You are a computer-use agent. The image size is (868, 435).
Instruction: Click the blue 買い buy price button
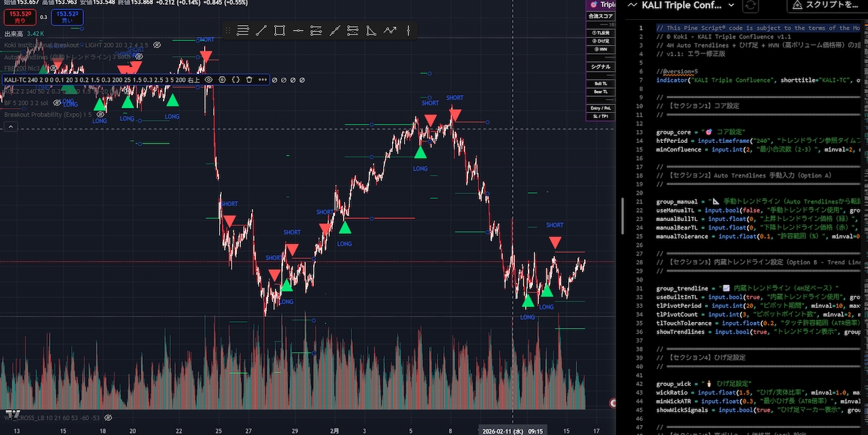[67, 17]
